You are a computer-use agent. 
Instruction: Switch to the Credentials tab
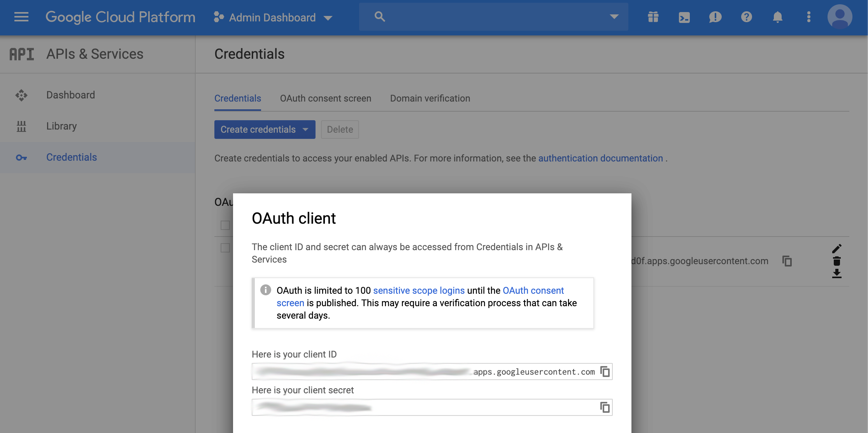point(238,99)
